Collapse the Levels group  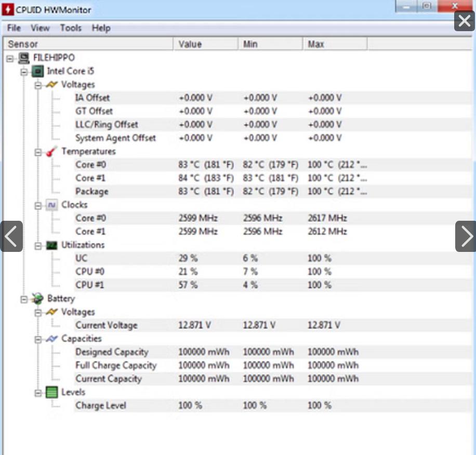38,393
